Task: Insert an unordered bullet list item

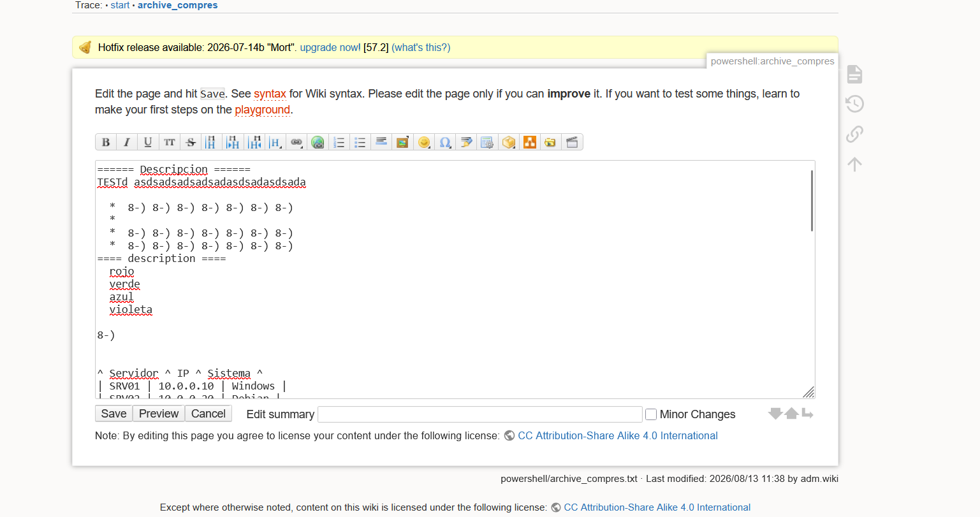Action: point(360,142)
